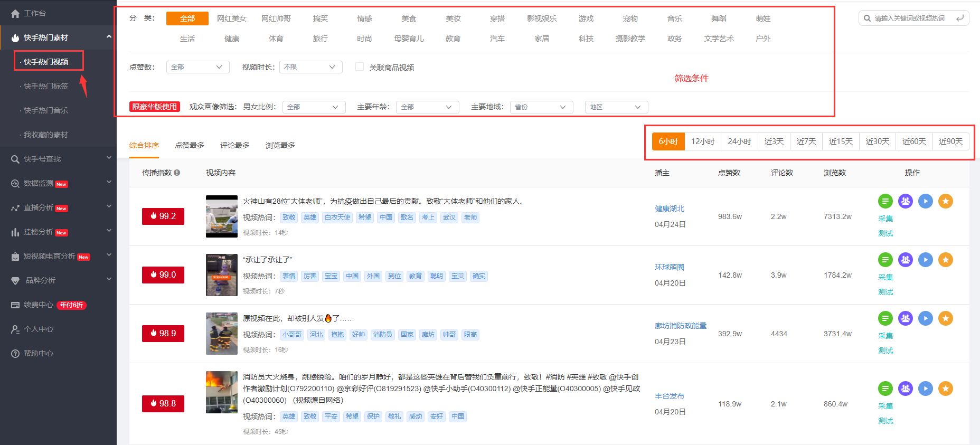Switch to 点赞最多 sorting tab
The image size is (980, 445).
[x=190, y=145]
